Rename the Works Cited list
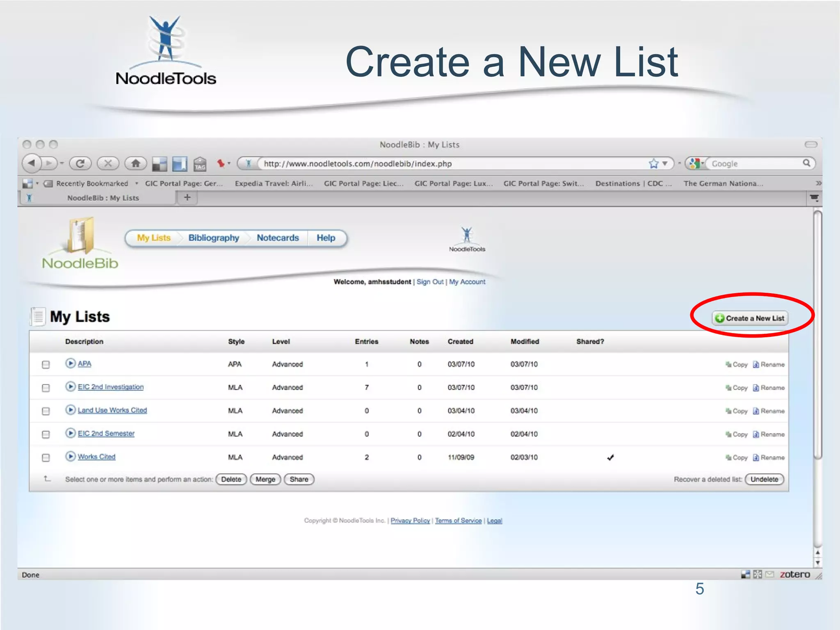The image size is (840, 630). coord(769,457)
